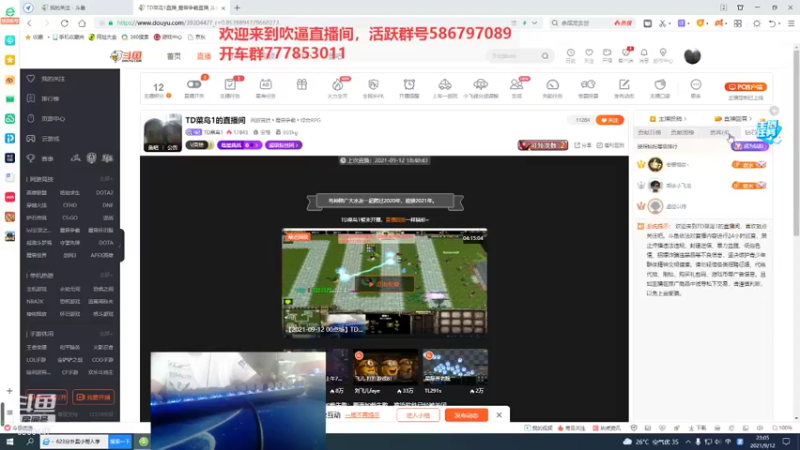Collapse the left sidebar with its edge handle
The height and width of the screenshot is (450, 800).
click(121, 245)
